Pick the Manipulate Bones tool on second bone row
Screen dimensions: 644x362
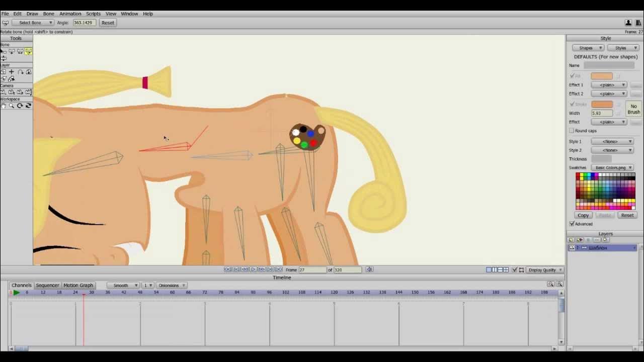point(4,58)
